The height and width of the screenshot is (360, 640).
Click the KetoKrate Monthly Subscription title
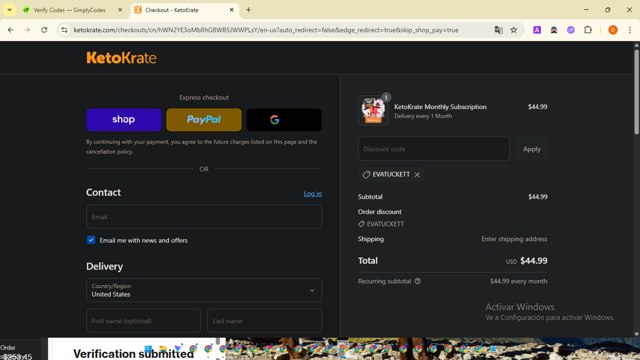point(440,107)
